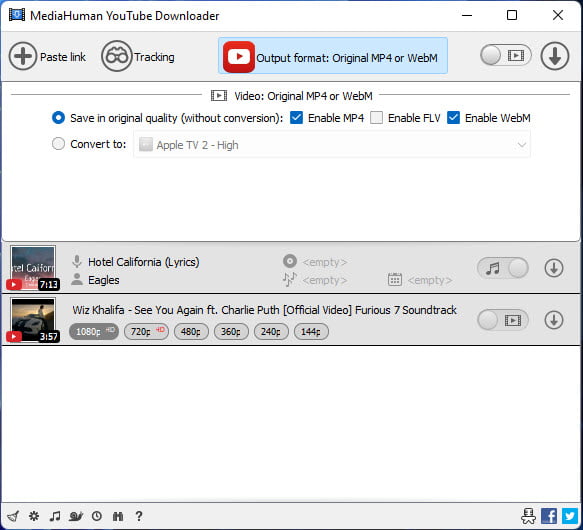Choose 480p quality
Image resolution: width=583 pixels, height=530 pixels.
pos(191,331)
